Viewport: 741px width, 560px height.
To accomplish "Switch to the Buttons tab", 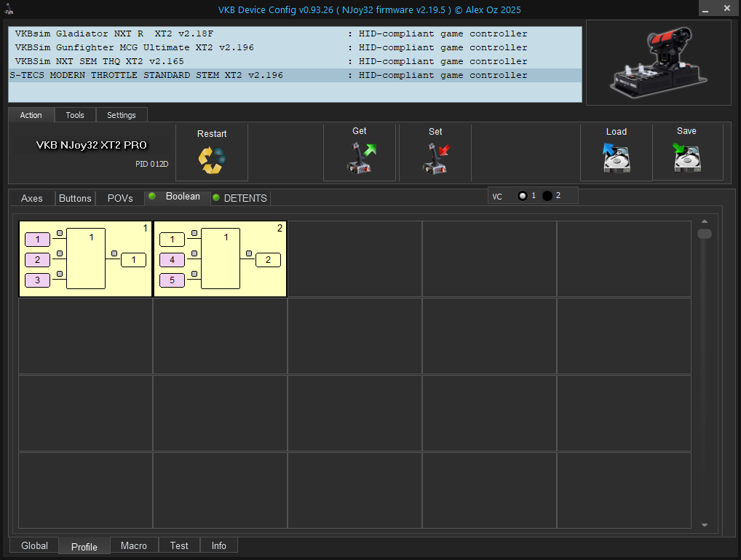I will click(75, 198).
